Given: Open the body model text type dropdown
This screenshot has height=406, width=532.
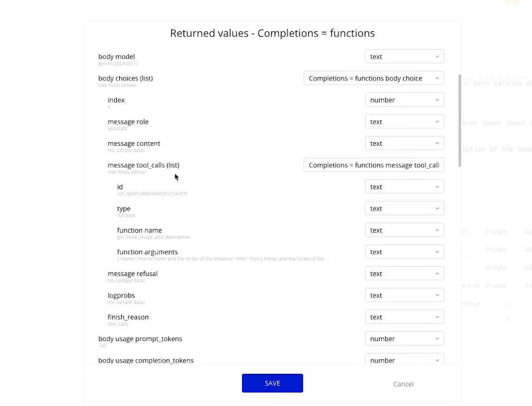Looking at the screenshot, I should (x=404, y=56).
